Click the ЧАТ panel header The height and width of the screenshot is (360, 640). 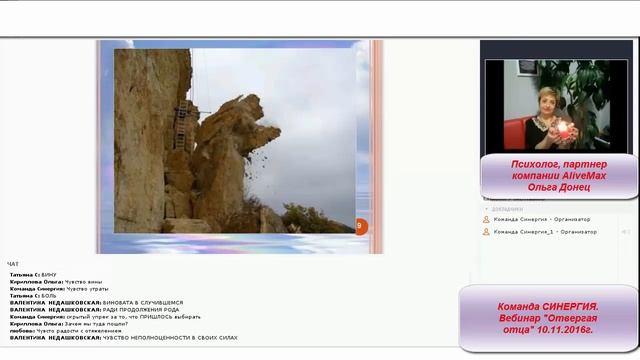point(13,264)
